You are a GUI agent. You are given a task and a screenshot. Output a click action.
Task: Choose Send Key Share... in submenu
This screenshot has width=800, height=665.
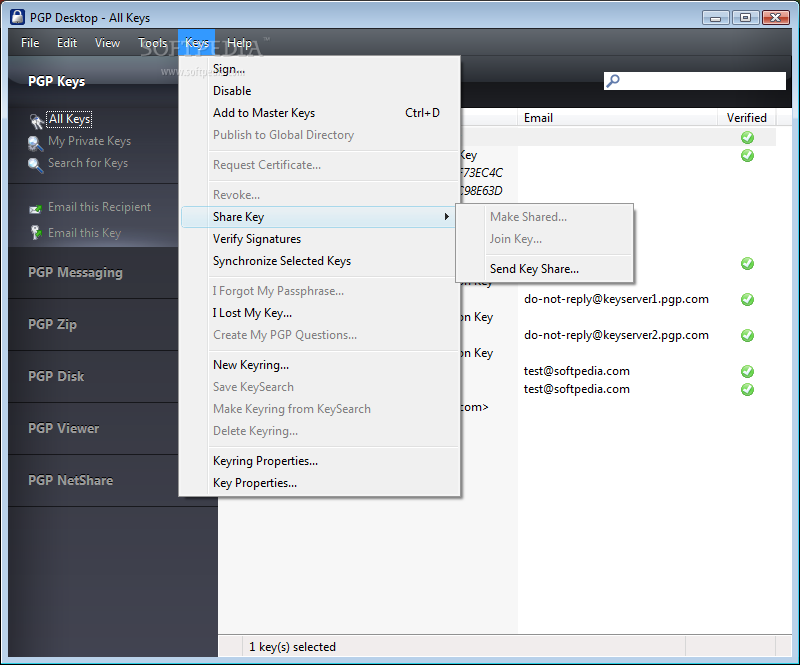[544, 269]
